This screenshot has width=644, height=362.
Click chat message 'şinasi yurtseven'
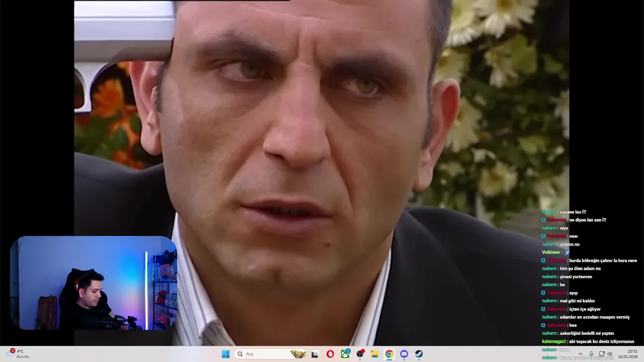576,277
